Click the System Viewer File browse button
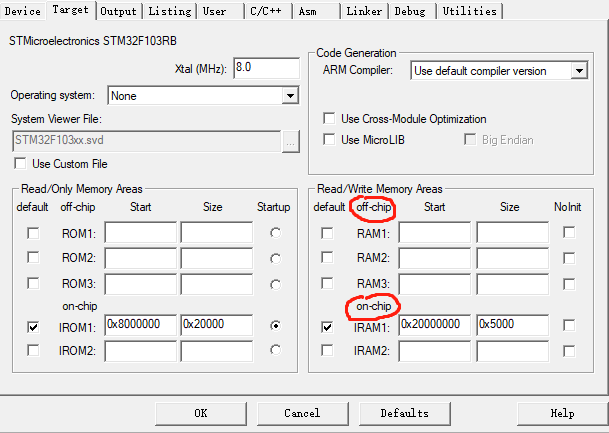The width and height of the screenshot is (609, 433). click(291, 141)
